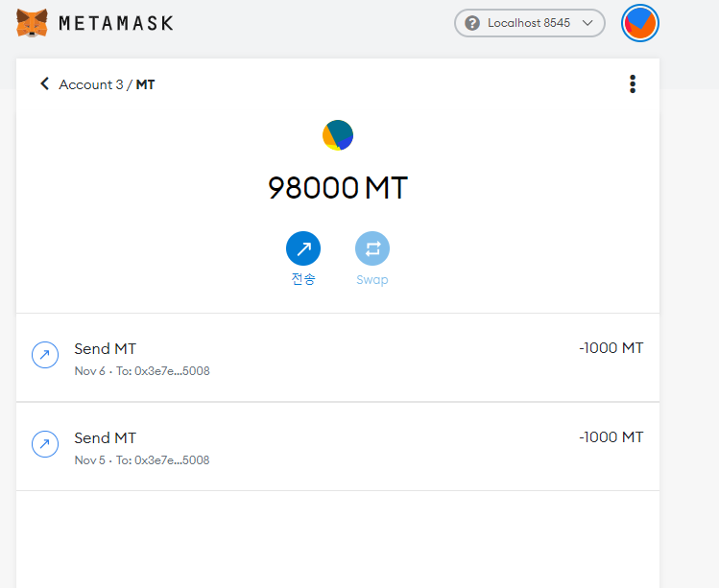The height and width of the screenshot is (588, 719).
Task: Click the send arrow icon on Nov 6 transaction
Action: coord(45,355)
